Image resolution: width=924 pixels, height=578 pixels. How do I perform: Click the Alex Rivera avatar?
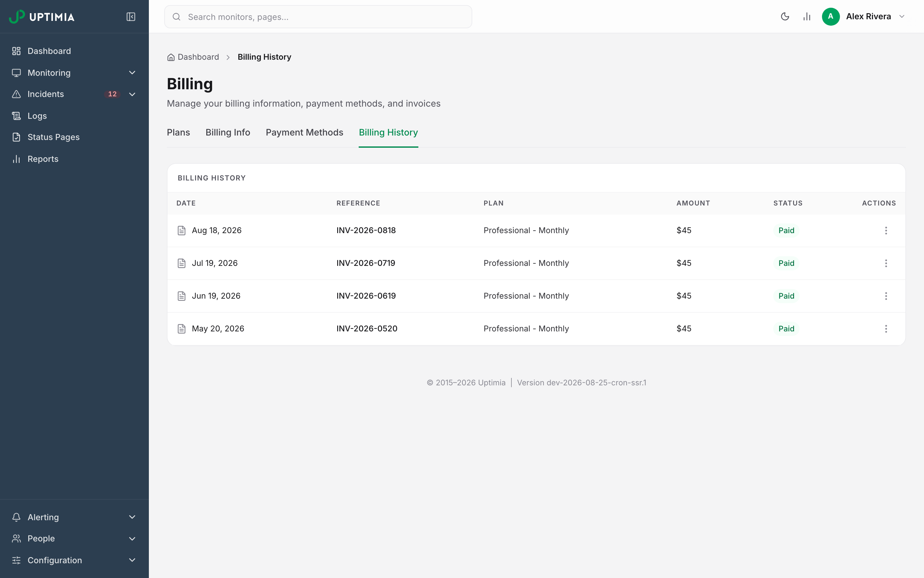point(830,16)
